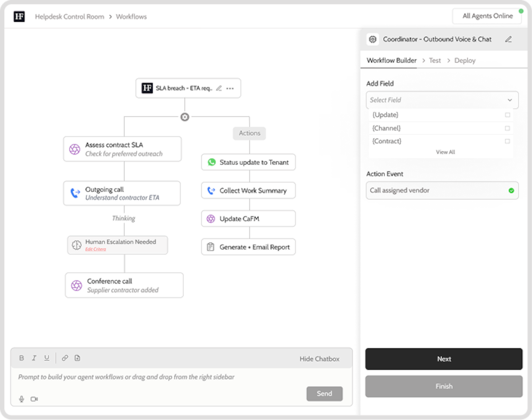
Task: Click the video camera icon in the chatbox
Action: pyautogui.click(x=34, y=399)
